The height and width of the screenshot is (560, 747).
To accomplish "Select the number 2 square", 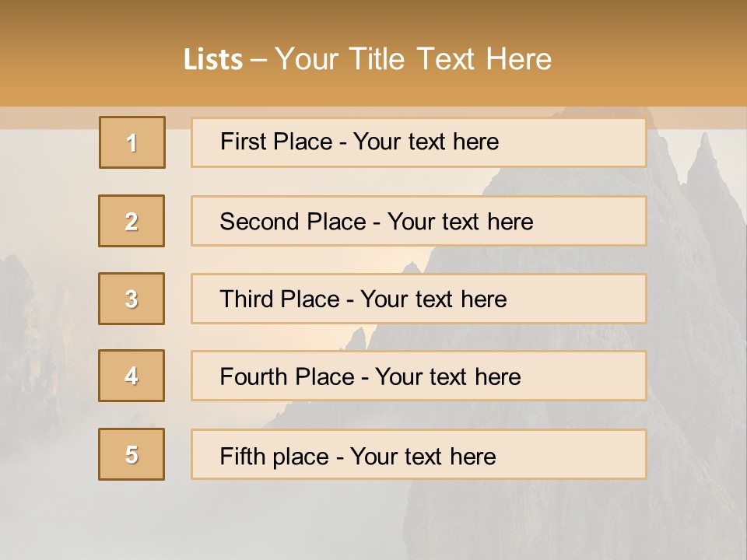I will [x=132, y=221].
